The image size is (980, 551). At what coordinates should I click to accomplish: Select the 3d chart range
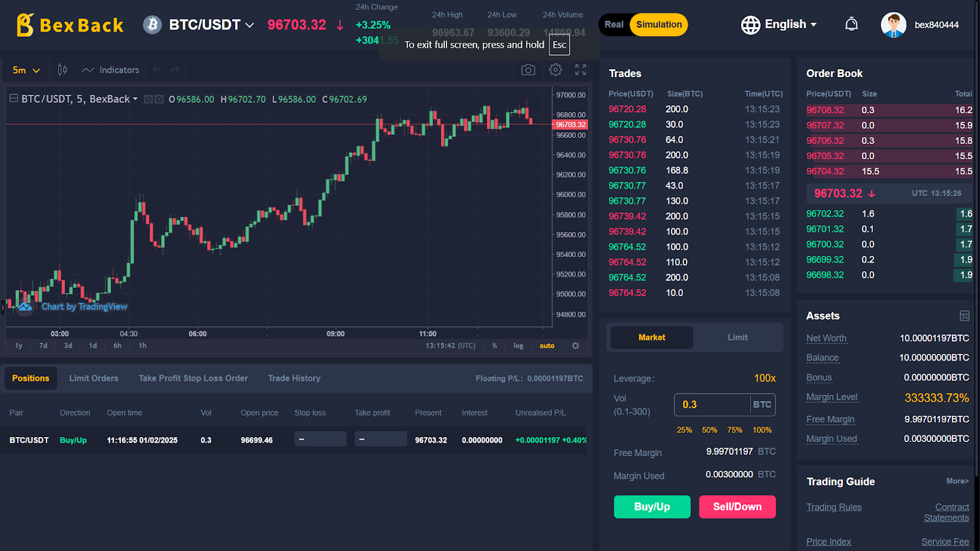pos(68,346)
